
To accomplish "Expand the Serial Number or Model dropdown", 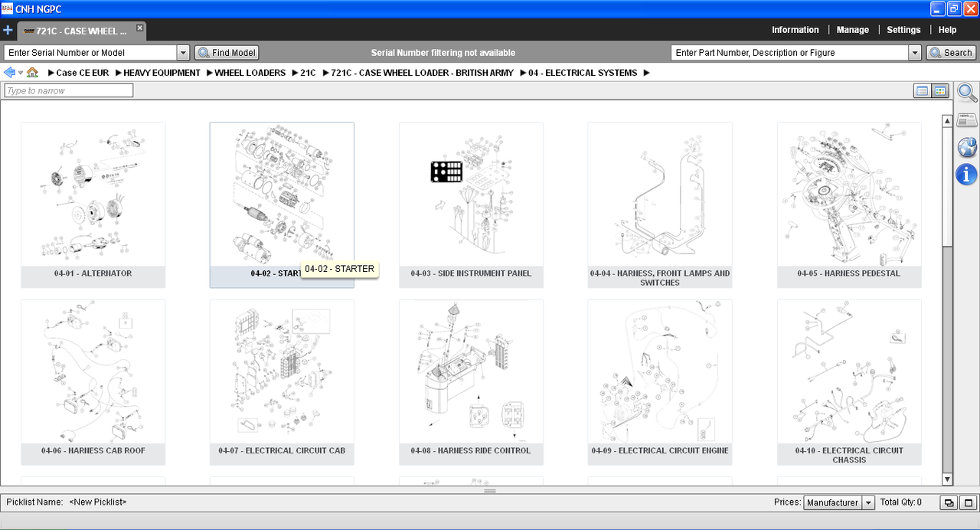I will click(183, 53).
